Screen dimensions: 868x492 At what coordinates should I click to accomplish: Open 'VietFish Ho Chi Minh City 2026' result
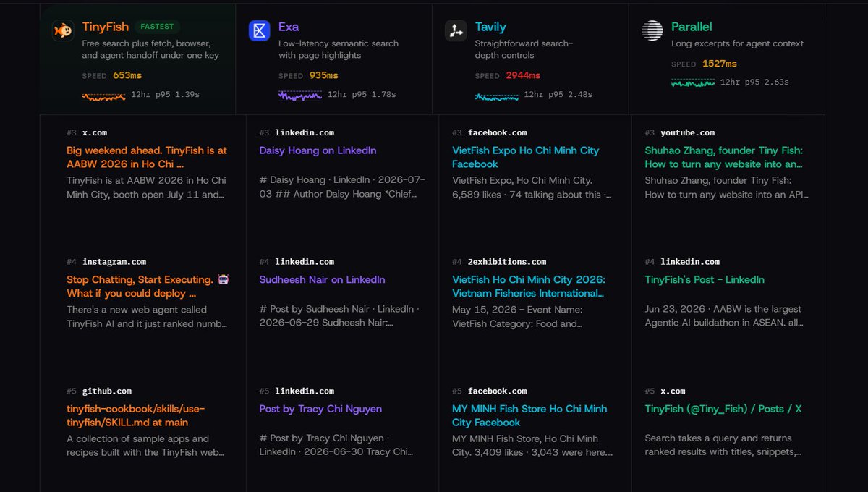coord(529,287)
